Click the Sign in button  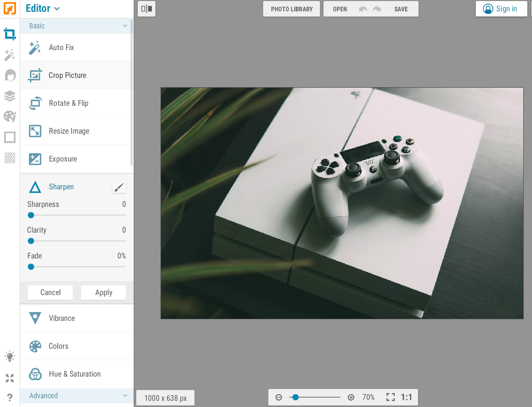tap(502, 9)
